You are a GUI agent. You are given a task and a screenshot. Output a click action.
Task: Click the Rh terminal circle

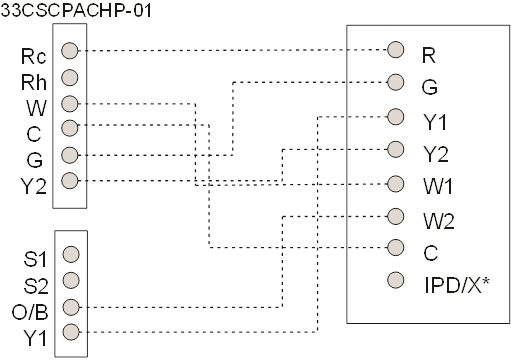click(70, 78)
